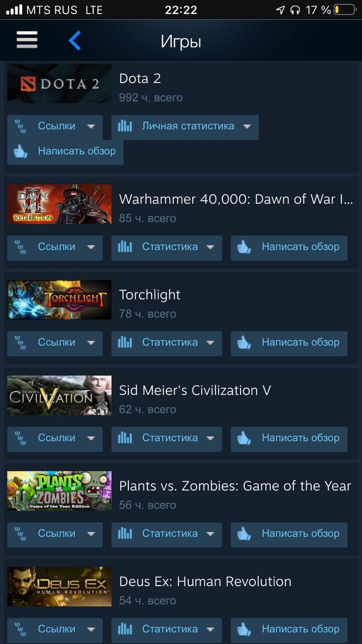Click Написать обзор for Sid Meier's Civilization V

289,439
